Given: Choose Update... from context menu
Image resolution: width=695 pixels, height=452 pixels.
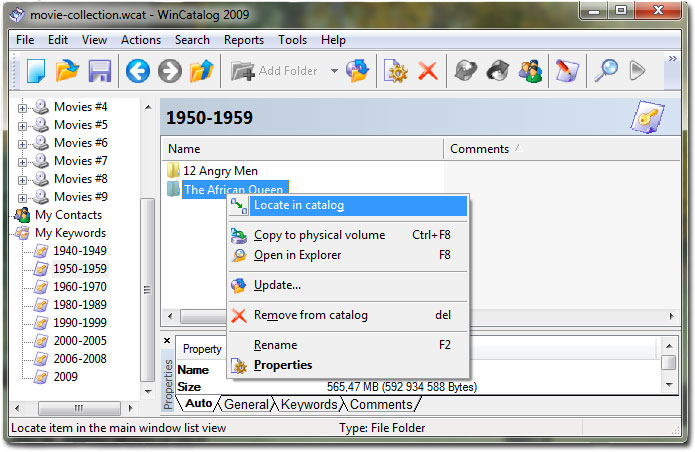Looking at the screenshot, I should coord(348,285).
